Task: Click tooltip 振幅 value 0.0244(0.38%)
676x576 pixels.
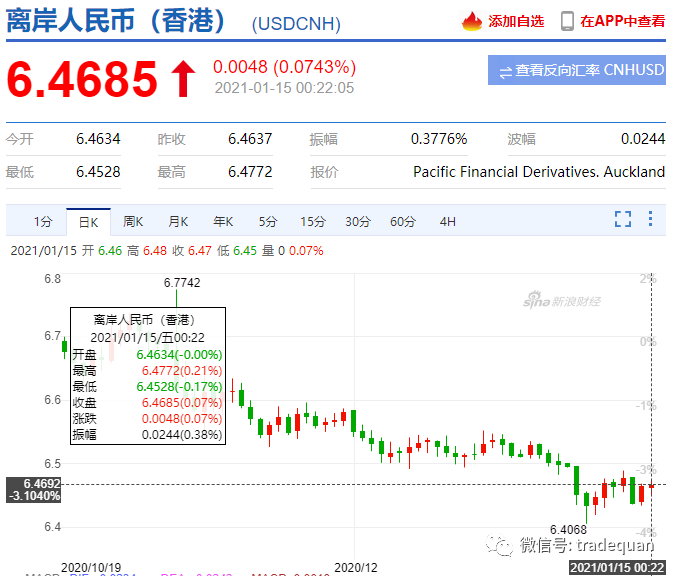Action: click(x=182, y=435)
